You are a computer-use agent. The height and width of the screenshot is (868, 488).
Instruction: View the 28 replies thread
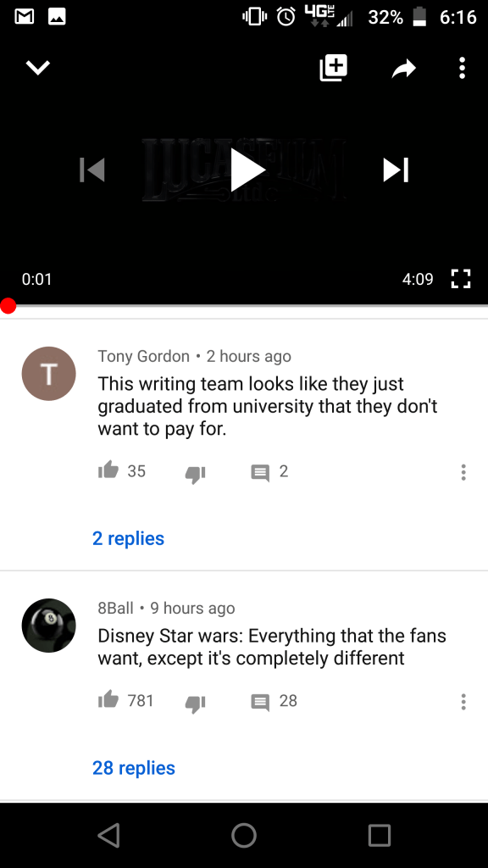pyautogui.click(x=134, y=768)
